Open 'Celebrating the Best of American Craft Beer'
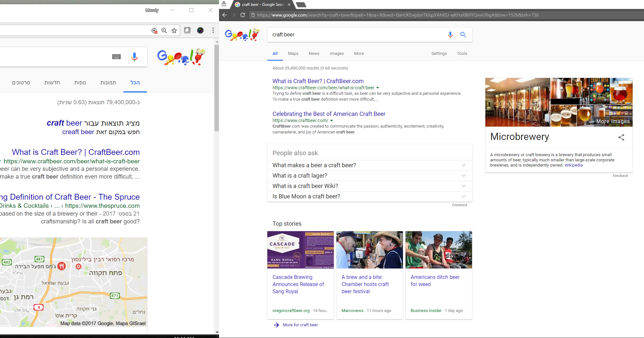The image size is (644, 338). click(329, 114)
